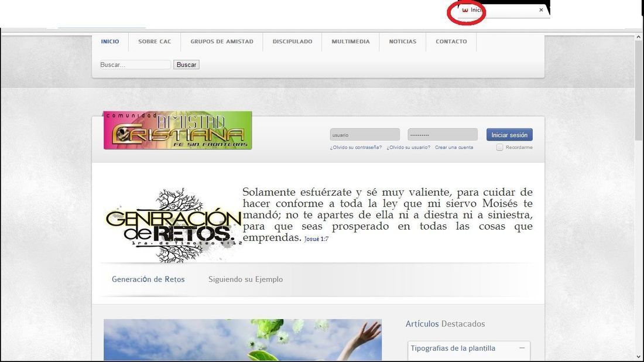This screenshot has height=362, width=644.
Task: Open the SOBRE CAC menu item
Action: (x=155, y=42)
